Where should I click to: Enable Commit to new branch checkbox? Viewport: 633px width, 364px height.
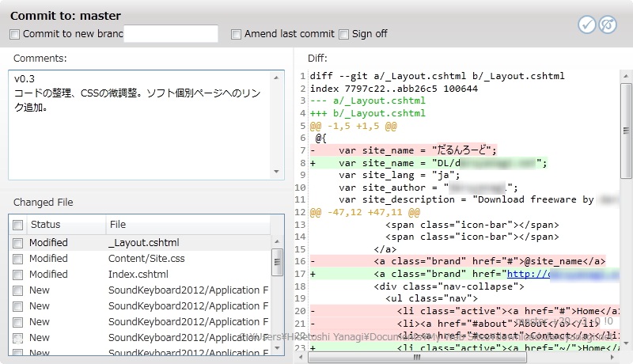coord(14,34)
